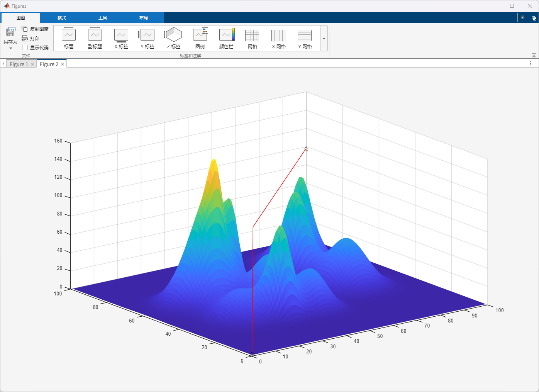Insert an X 标签 axis label
539x392 pixels.
coord(121,35)
